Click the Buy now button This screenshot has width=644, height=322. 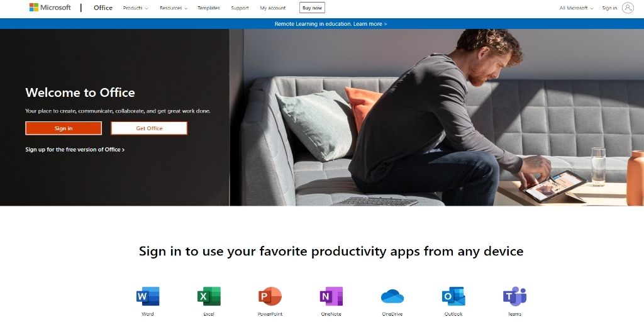coord(312,8)
